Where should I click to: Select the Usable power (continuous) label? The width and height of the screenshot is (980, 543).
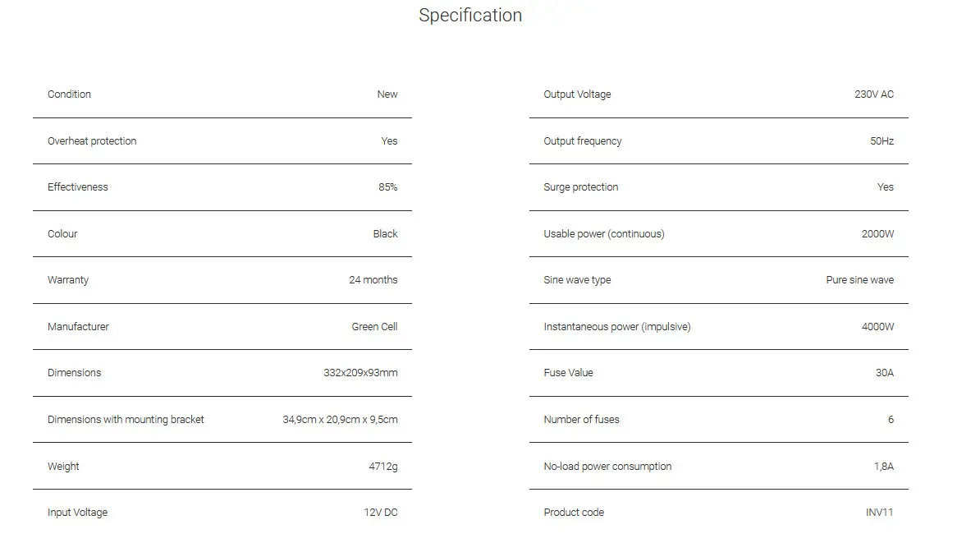(x=603, y=234)
